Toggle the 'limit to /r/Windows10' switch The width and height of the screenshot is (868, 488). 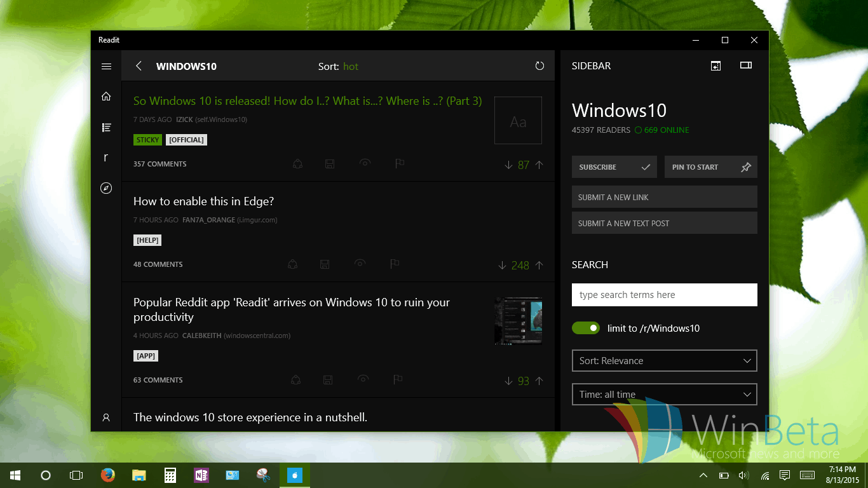click(586, 328)
